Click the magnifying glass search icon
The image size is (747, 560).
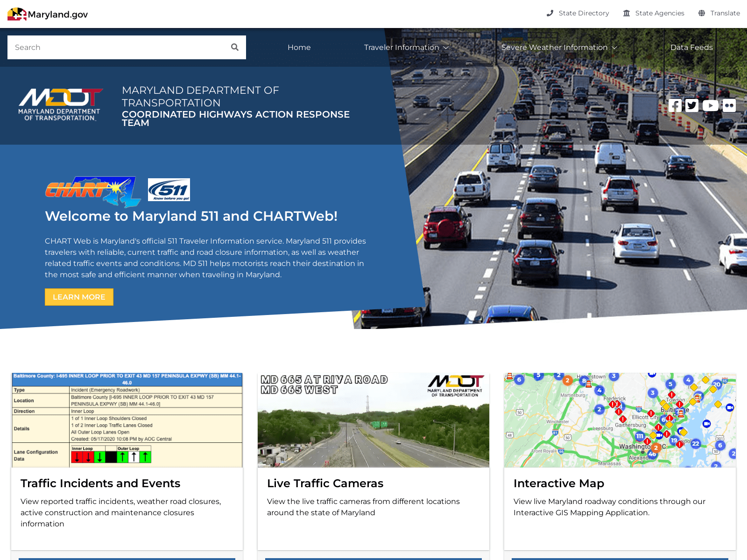tap(235, 47)
